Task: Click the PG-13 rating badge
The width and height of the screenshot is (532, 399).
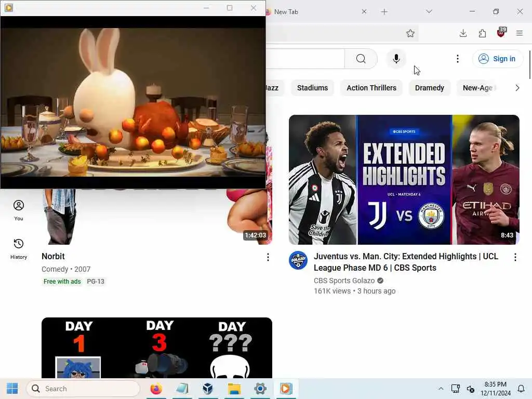Action: click(96, 281)
